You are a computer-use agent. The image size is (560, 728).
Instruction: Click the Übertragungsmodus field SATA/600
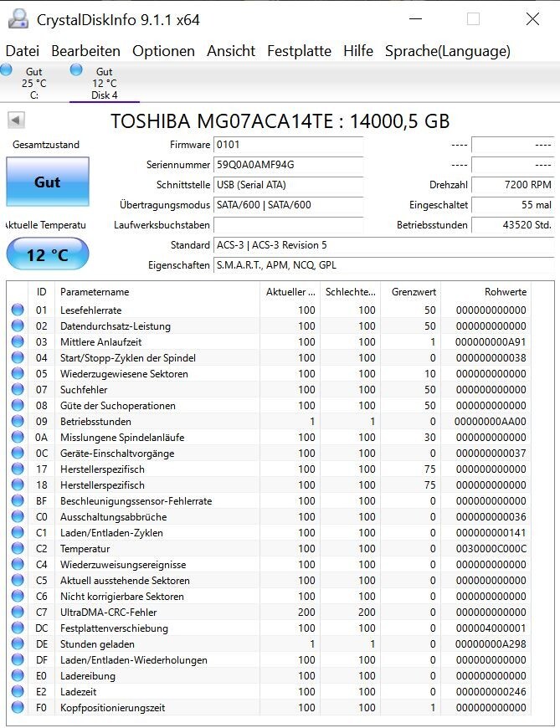(x=288, y=205)
